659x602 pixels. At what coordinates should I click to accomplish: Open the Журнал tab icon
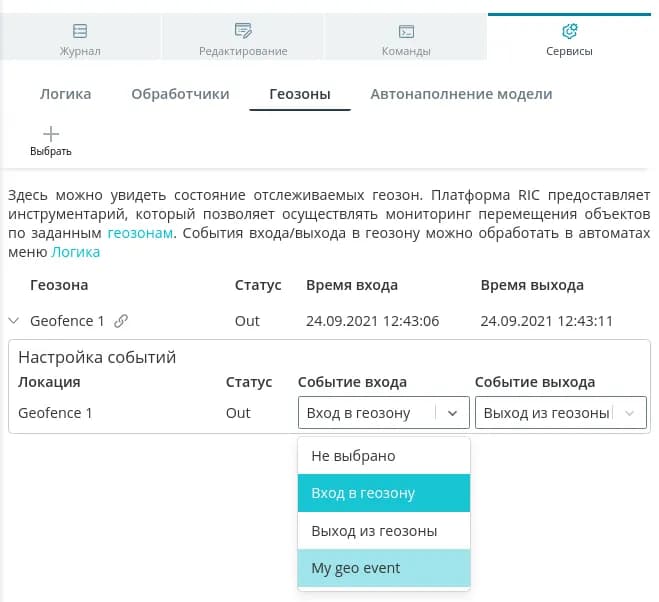pyautogui.click(x=81, y=31)
